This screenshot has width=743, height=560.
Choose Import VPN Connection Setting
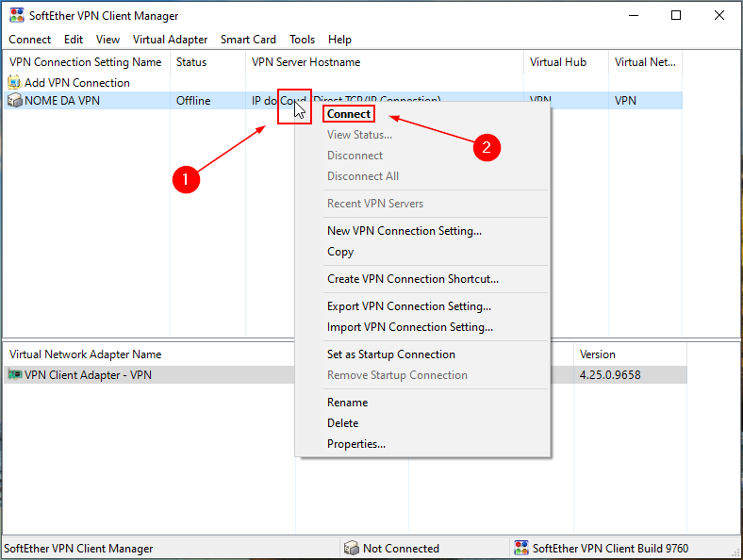[410, 327]
